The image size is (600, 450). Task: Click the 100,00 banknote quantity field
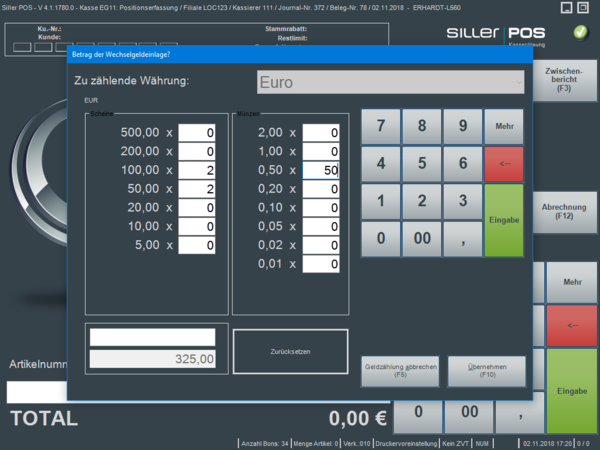click(x=196, y=170)
